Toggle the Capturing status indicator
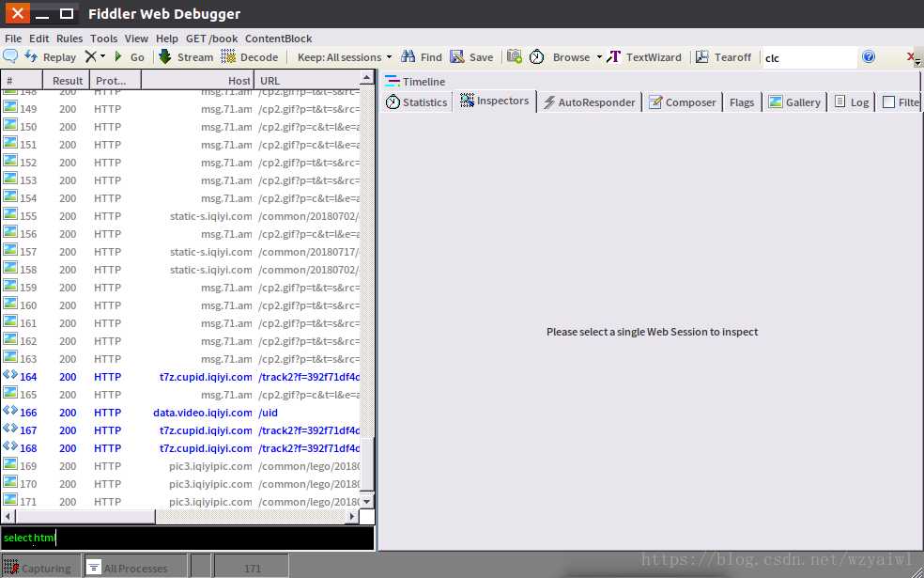The image size is (924, 578). pyautogui.click(x=40, y=568)
